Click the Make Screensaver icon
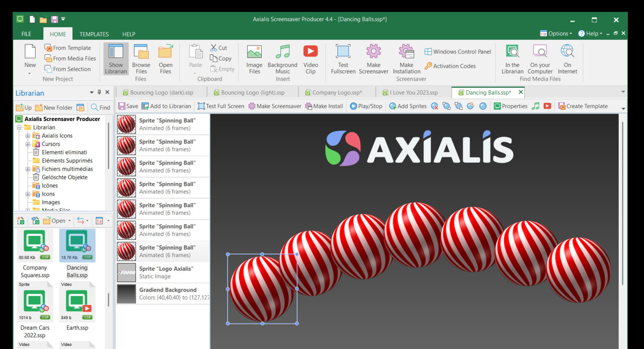The width and height of the screenshot is (644, 349). pyautogui.click(x=373, y=59)
